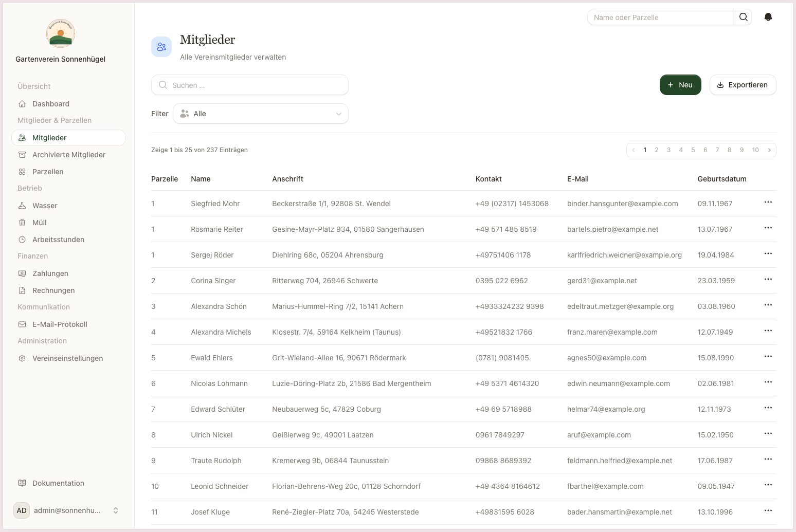Go to next pagination page arrow
This screenshot has height=532, width=796.
point(769,150)
